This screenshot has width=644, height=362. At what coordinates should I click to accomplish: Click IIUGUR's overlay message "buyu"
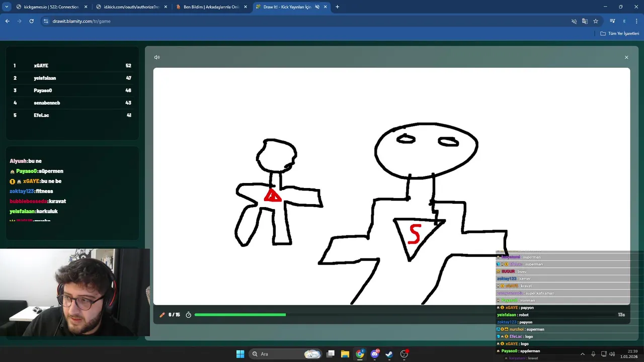click(x=522, y=271)
